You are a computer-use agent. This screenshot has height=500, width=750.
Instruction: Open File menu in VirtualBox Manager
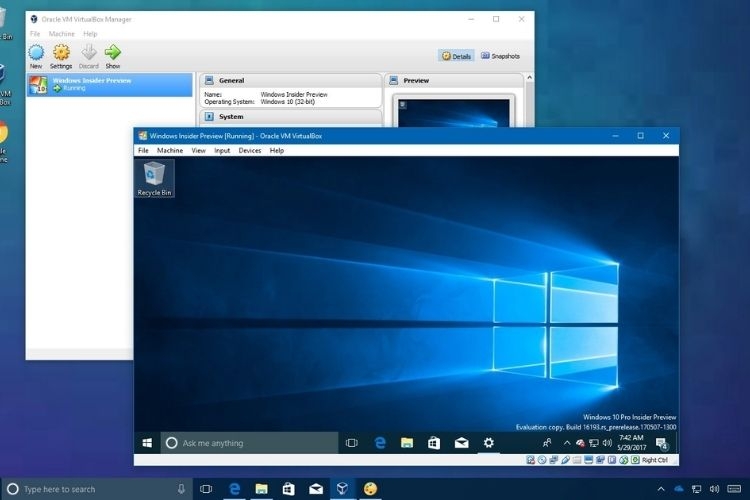(x=35, y=33)
